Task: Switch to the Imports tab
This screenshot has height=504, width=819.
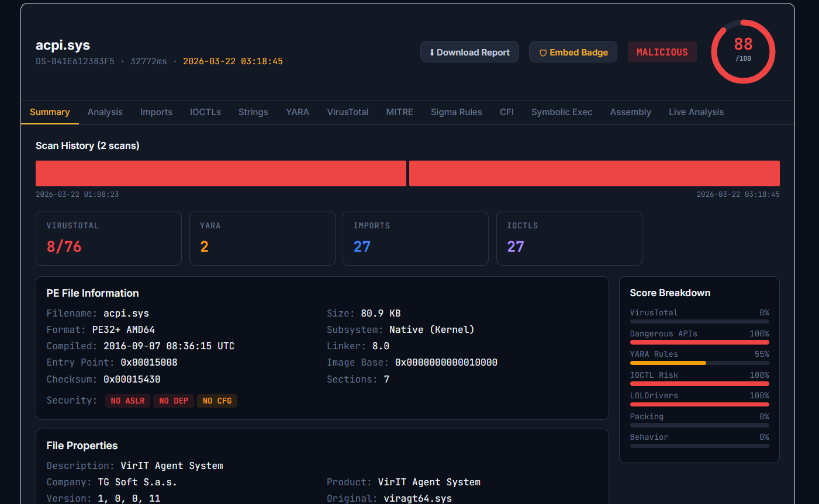Action: point(156,112)
